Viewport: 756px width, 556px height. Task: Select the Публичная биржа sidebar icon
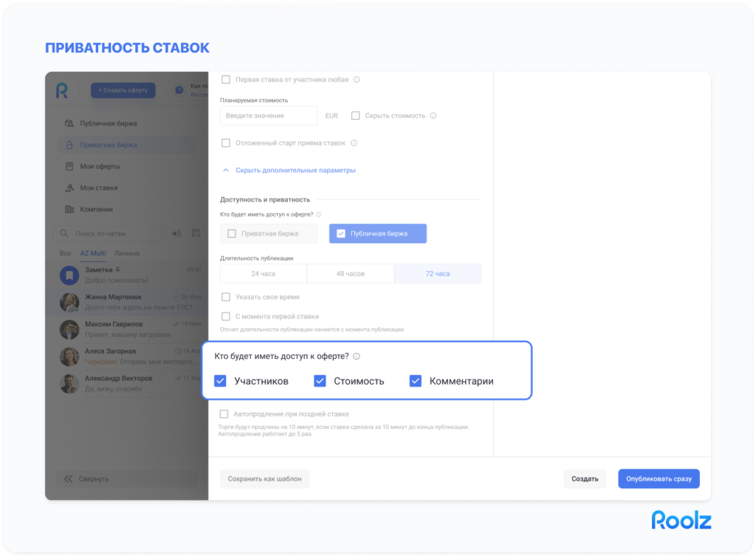pyautogui.click(x=69, y=124)
